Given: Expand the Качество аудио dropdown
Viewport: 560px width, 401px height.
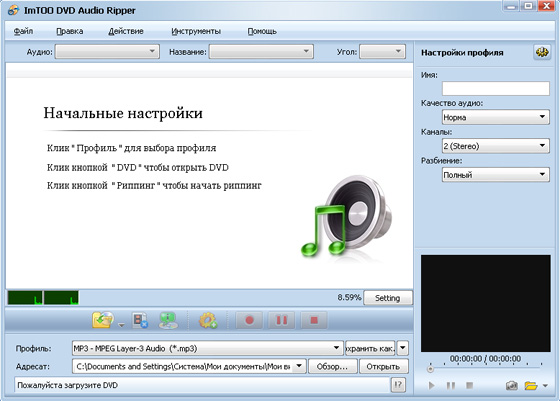Looking at the screenshot, I should (496, 117).
